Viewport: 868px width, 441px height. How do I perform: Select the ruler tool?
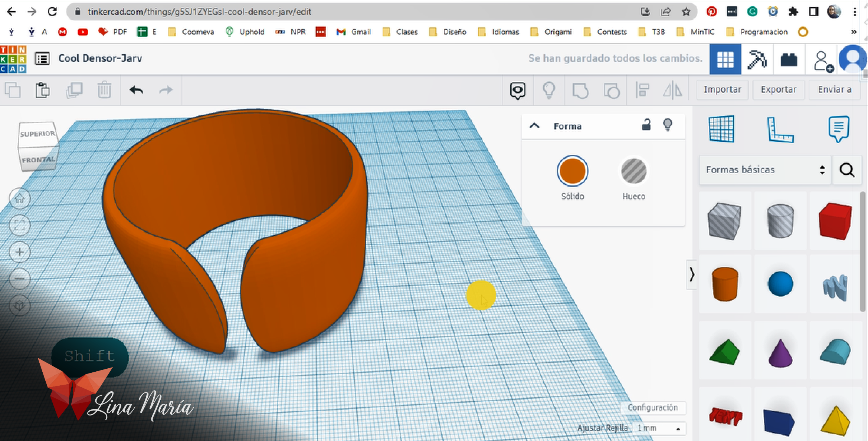[780, 129]
